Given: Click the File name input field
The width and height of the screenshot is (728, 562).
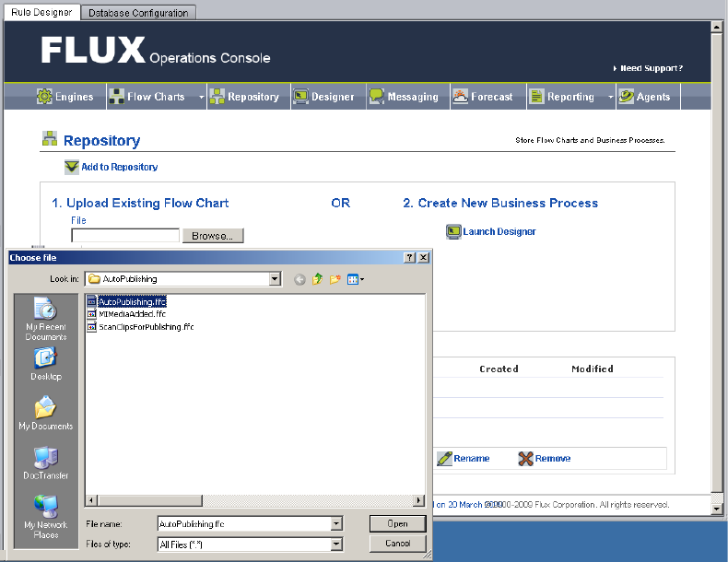Looking at the screenshot, I should 245,524.
